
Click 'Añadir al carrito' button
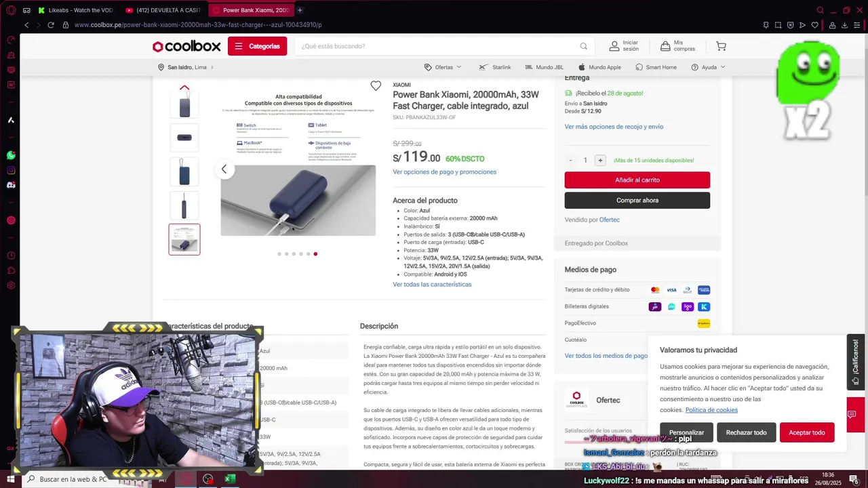pos(637,180)
